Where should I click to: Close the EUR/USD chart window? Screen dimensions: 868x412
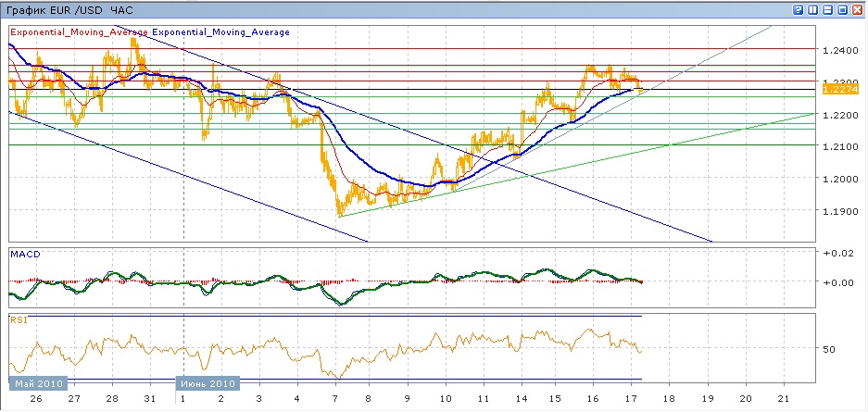click(x=856, y=9)
